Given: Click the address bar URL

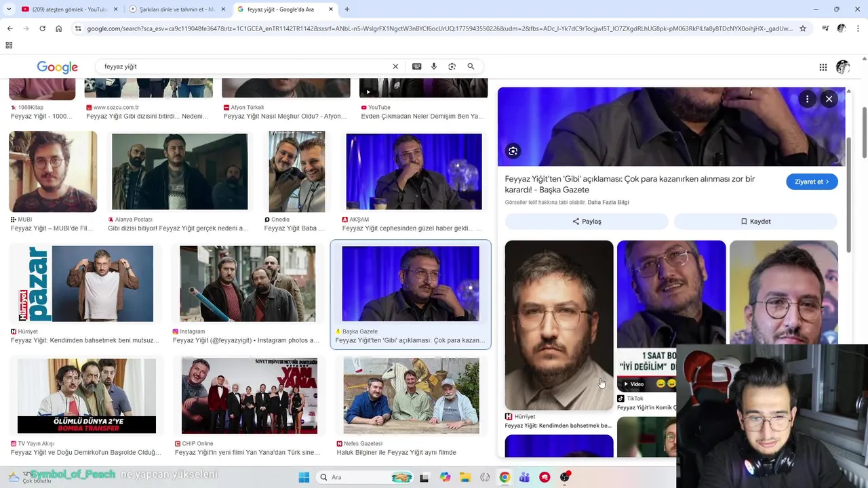Looking at the screenshot, I should click(439, 28).
